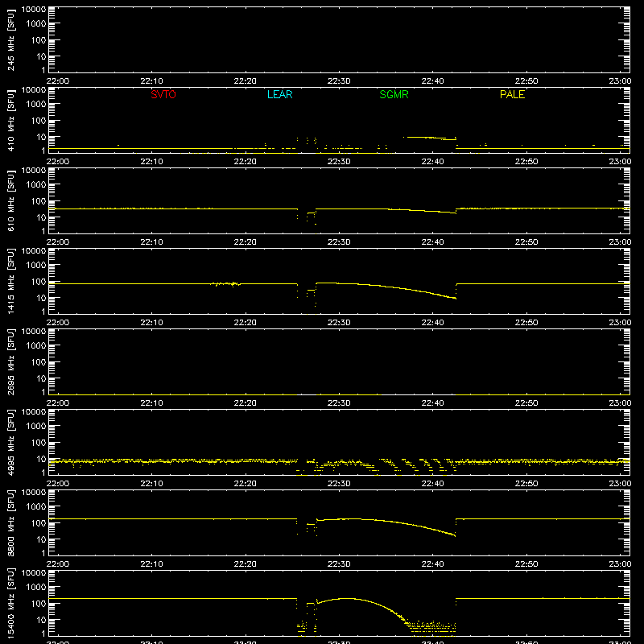Click the cyan LEAR station label
The image size is (644, 644).
[279, 94]
